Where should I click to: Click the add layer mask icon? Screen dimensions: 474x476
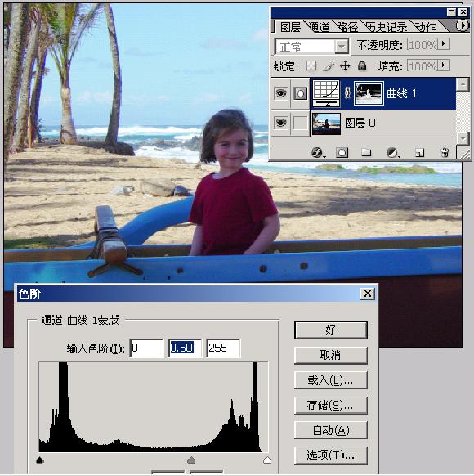coord(342,153)
